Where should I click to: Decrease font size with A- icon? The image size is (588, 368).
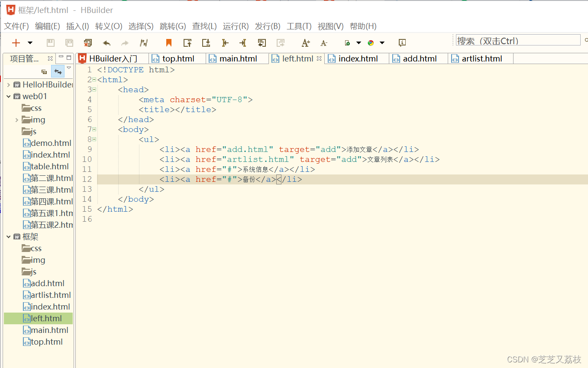[x=324, y=43]
